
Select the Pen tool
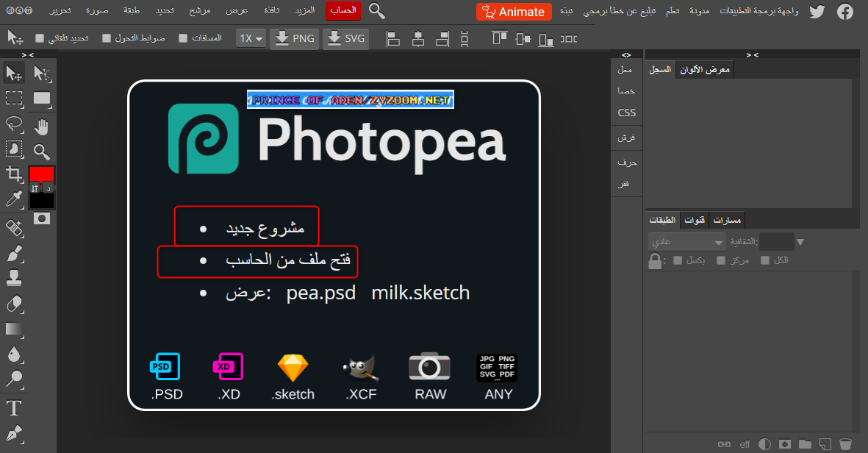pyautogui.click(x=14, y=433)
